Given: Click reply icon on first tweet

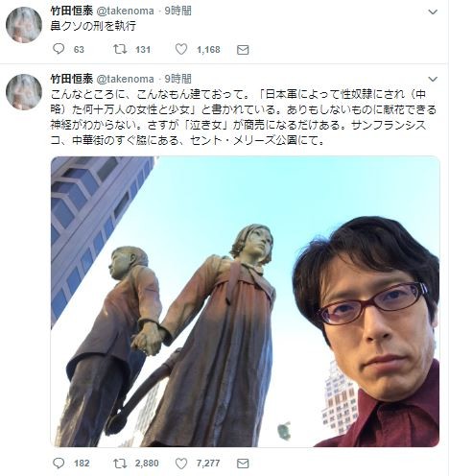Looking at the screenshot, I should point(59,49).
